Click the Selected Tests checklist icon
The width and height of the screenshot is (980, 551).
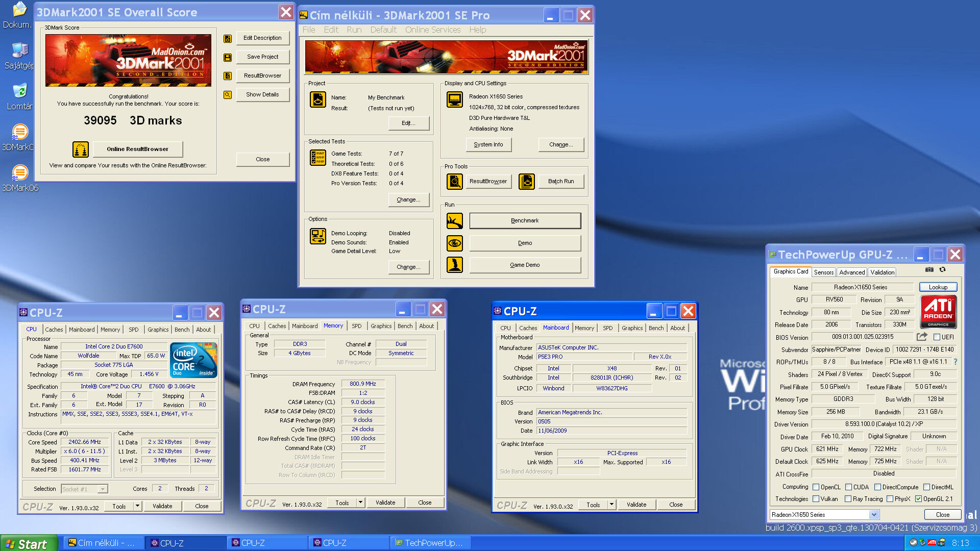[318, 158]
